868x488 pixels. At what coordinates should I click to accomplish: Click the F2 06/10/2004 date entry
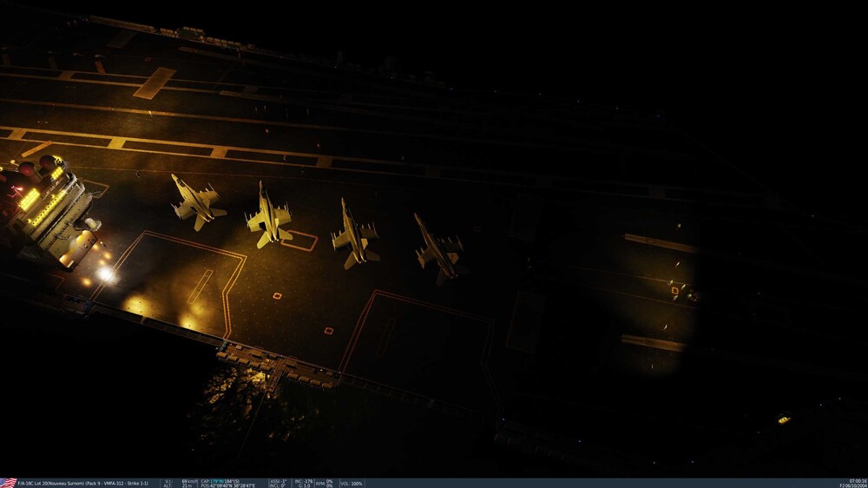853,485
